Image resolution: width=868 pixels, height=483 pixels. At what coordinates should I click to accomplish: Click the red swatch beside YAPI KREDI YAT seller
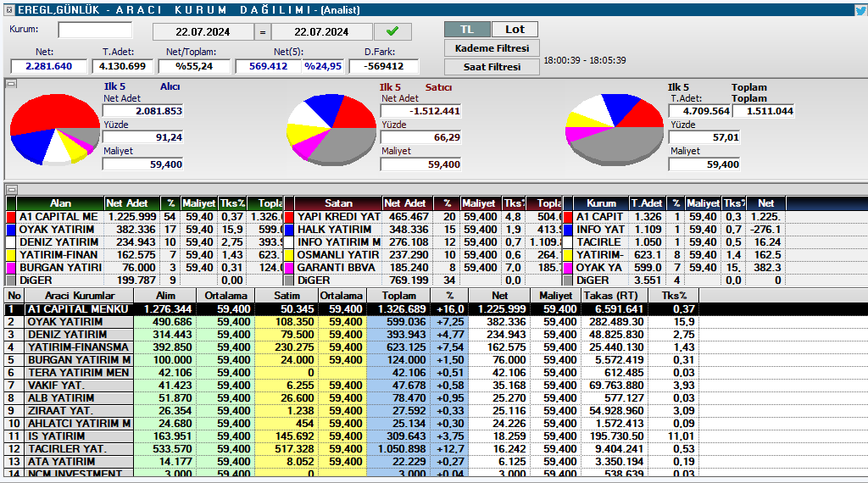[288, 217]
